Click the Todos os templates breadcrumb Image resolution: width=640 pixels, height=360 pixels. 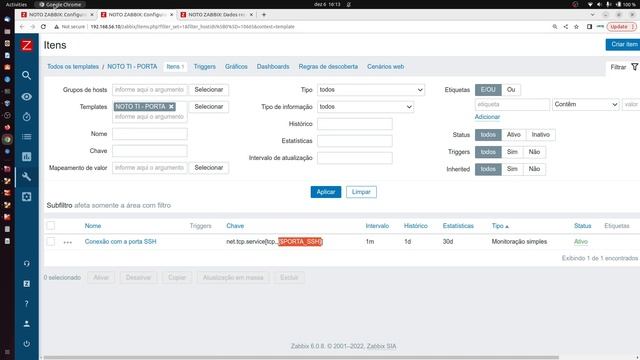pos(73,67)
